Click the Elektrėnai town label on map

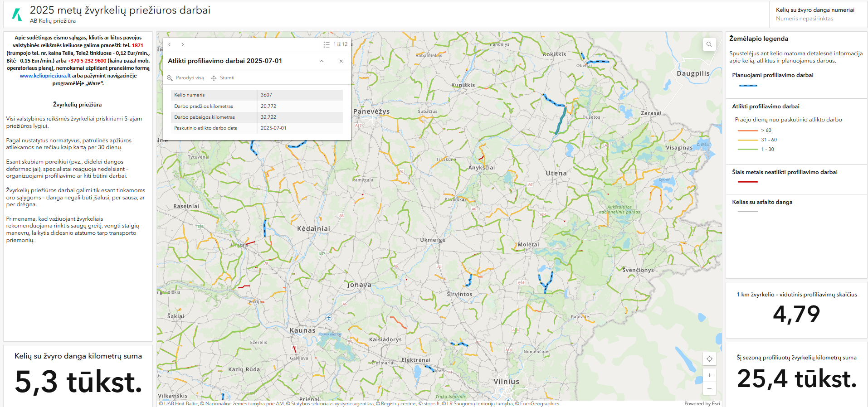416,360
